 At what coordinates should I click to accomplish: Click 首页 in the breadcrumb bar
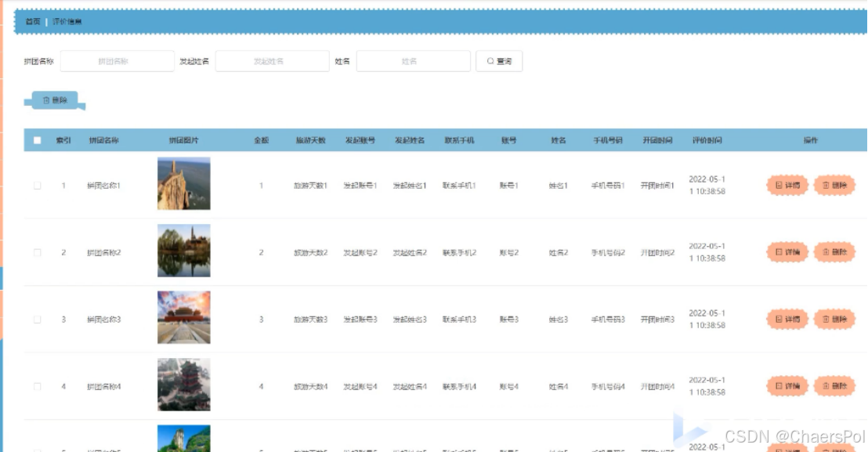pos(33,22)
